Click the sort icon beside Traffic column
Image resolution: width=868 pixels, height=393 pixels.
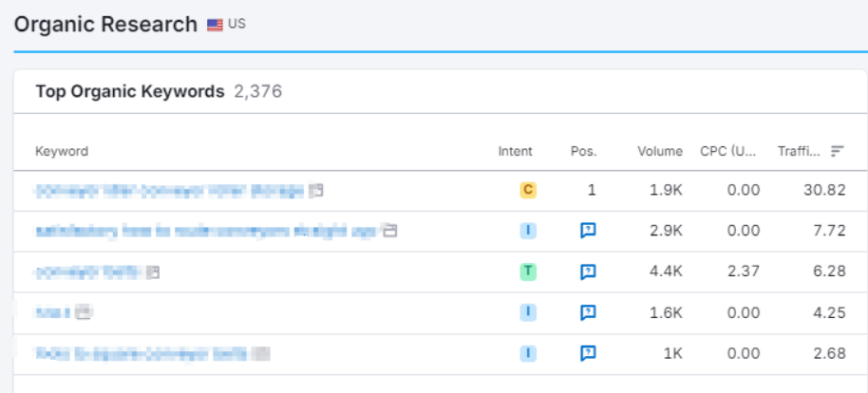pos(837,151)
